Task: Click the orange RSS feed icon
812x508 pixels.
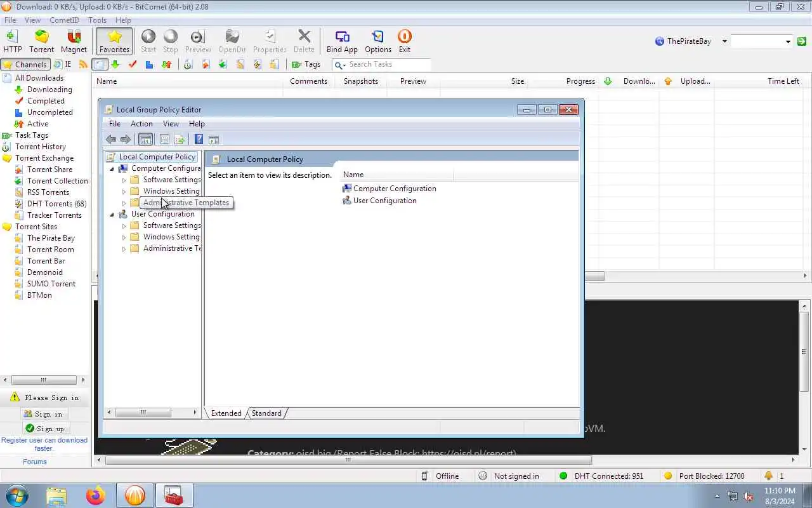Action: [83, 64]
